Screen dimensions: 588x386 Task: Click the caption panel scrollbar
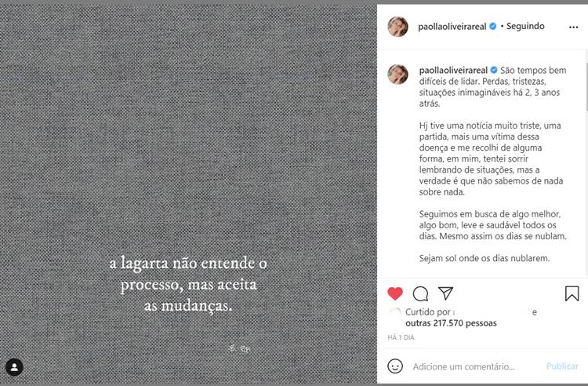[x=586, y=87]
